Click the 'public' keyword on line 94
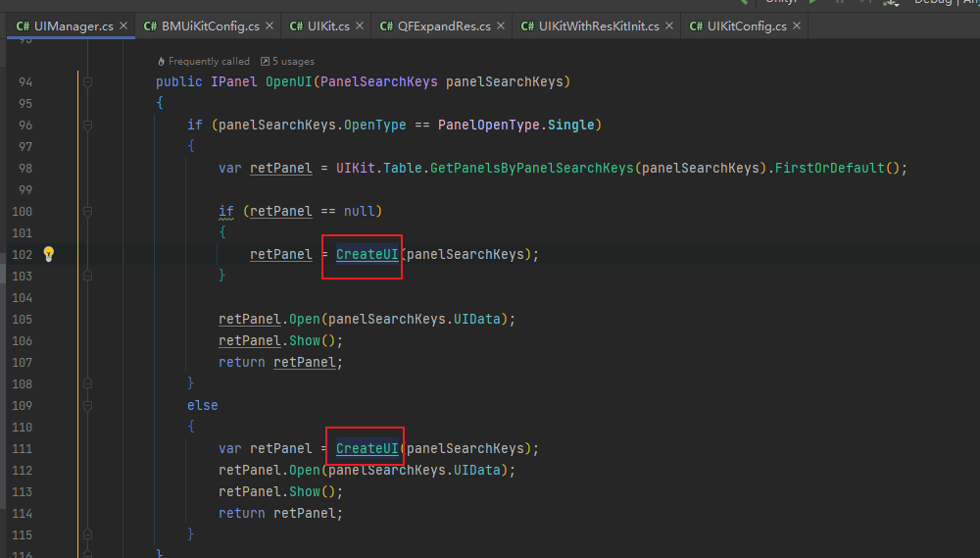This screenshot has height=558, width=980. coord(178,82)
